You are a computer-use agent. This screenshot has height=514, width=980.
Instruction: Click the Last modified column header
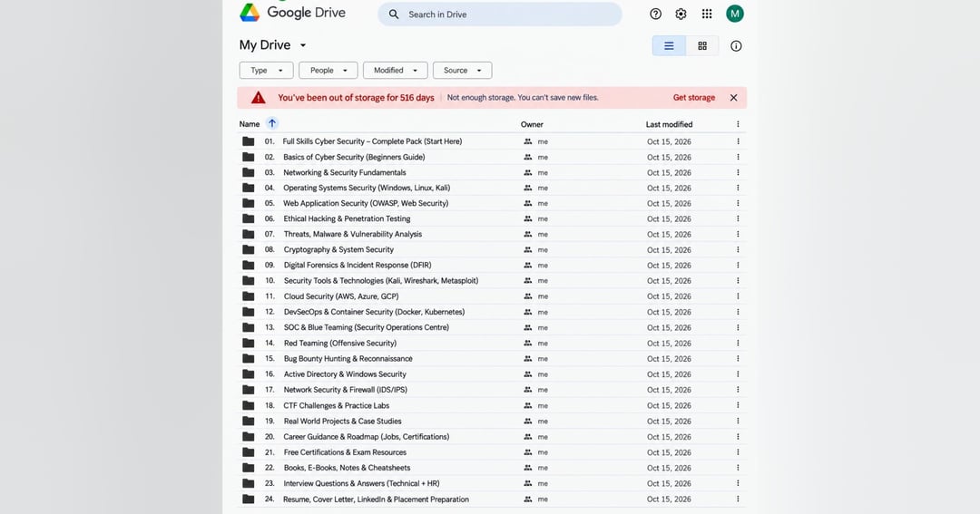(x=669, y=124)
